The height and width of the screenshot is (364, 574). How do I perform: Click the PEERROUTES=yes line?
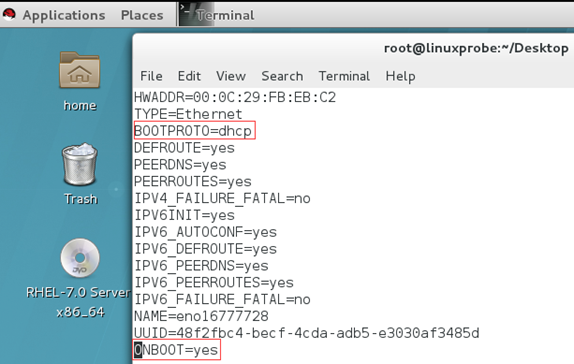(193, 182)
